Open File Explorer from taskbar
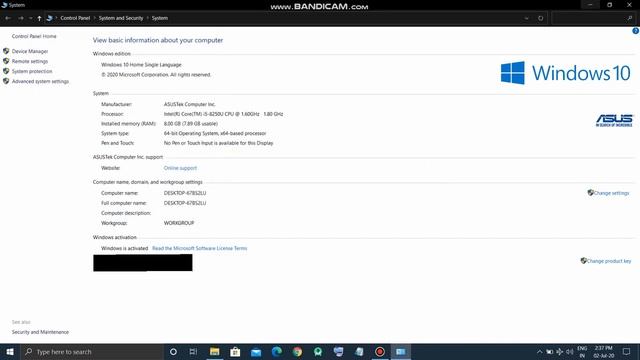This screenshot has width=640, height=360. click(214, 351)
